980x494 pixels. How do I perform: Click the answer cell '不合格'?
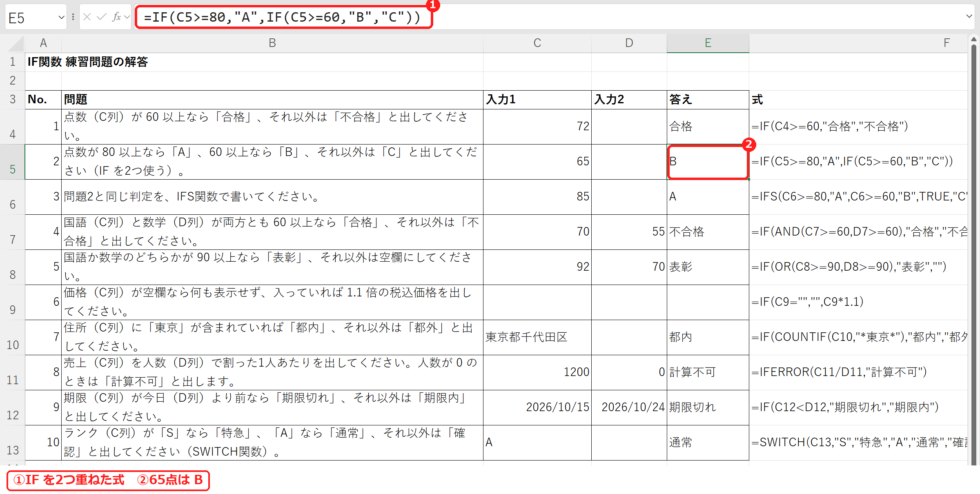click(x=708, y=232)
